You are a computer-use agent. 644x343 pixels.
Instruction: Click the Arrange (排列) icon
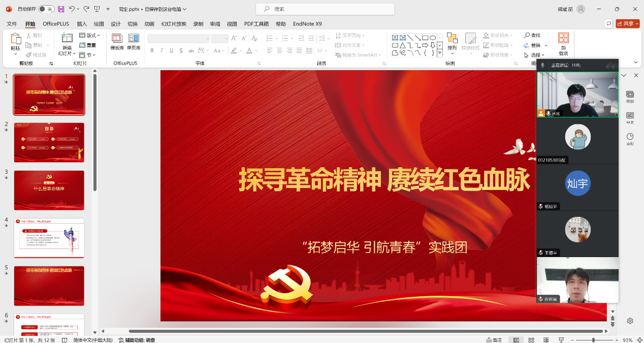point(452,42)
